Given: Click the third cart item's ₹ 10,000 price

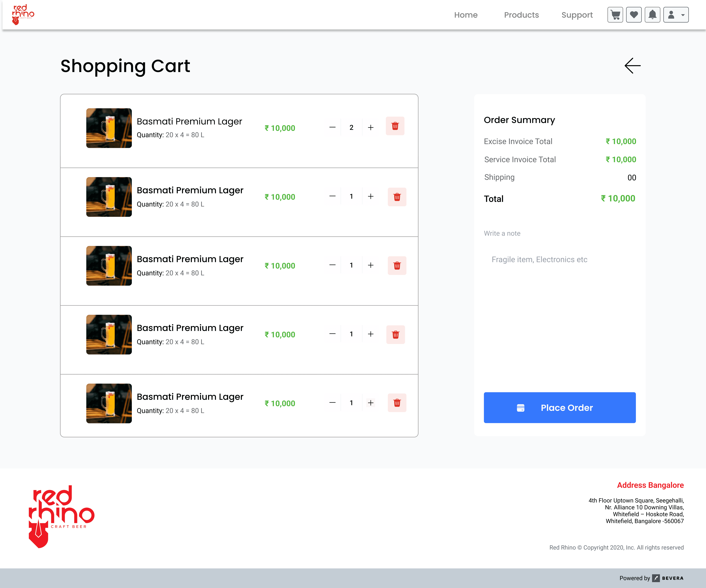Looking at the screenshot, I should [280, 266].
